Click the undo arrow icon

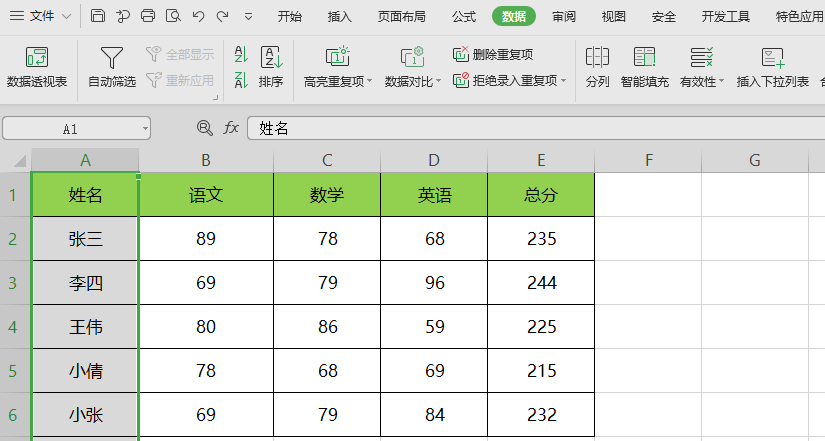click(198, 16)
